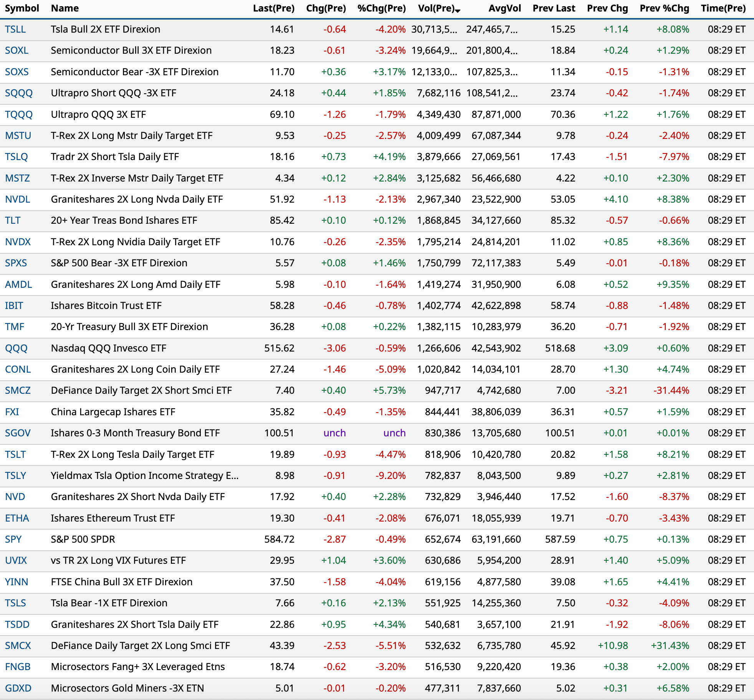
Task: Open the IBIT symbol link
Action: [14, 306]
